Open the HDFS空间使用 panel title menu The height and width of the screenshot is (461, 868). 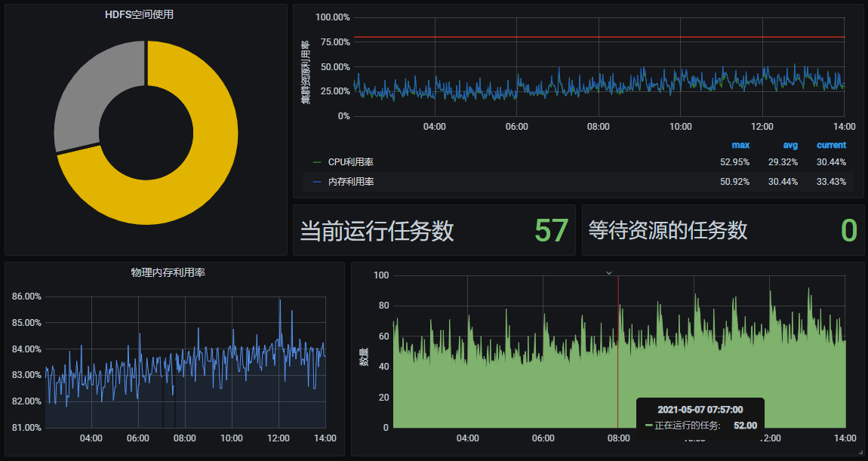(x=140, y=15)
